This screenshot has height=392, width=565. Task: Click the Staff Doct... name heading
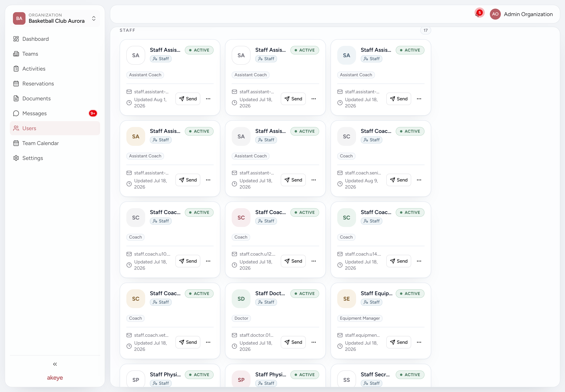(x=270, y=293)
